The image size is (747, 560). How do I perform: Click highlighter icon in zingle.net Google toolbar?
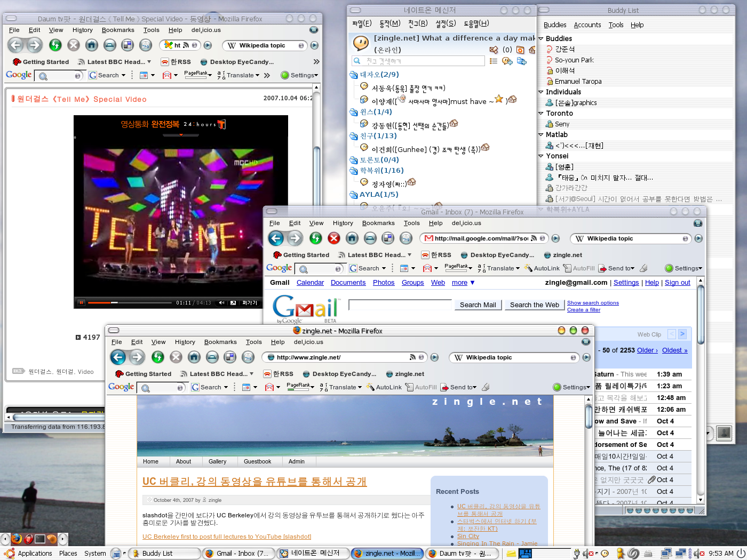tap(485, 387)
